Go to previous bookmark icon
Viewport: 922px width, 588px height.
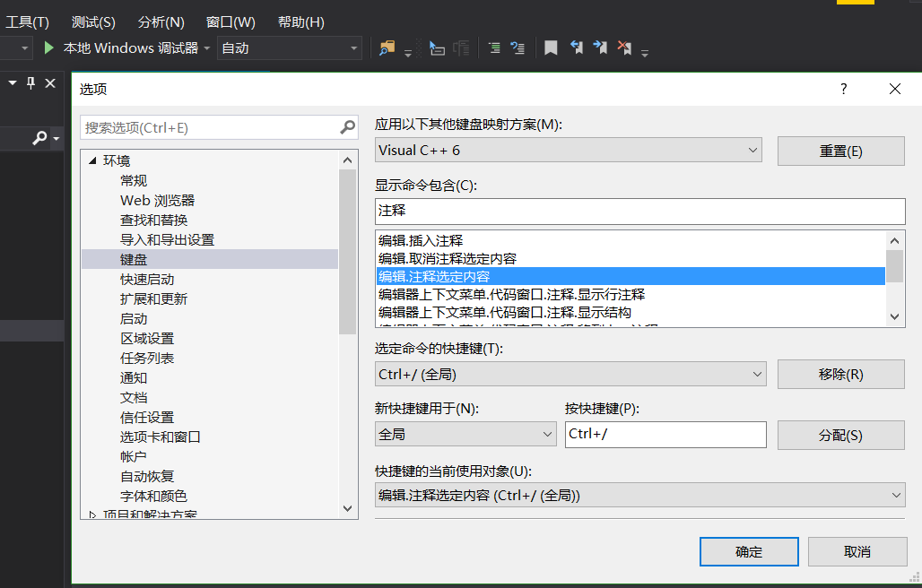point(576,48)
